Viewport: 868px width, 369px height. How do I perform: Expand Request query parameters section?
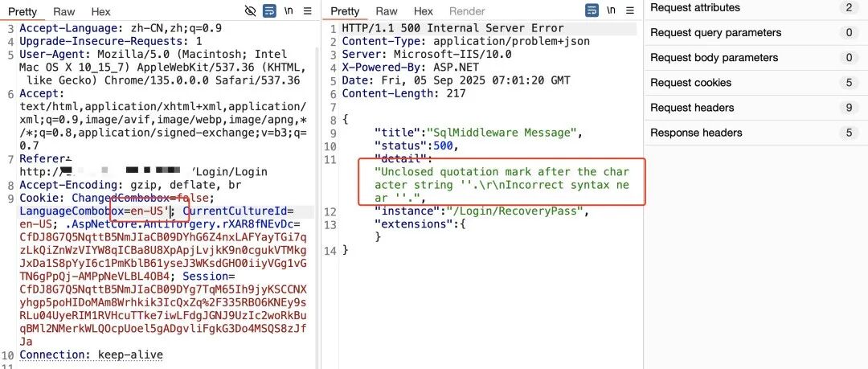point(756,33)
